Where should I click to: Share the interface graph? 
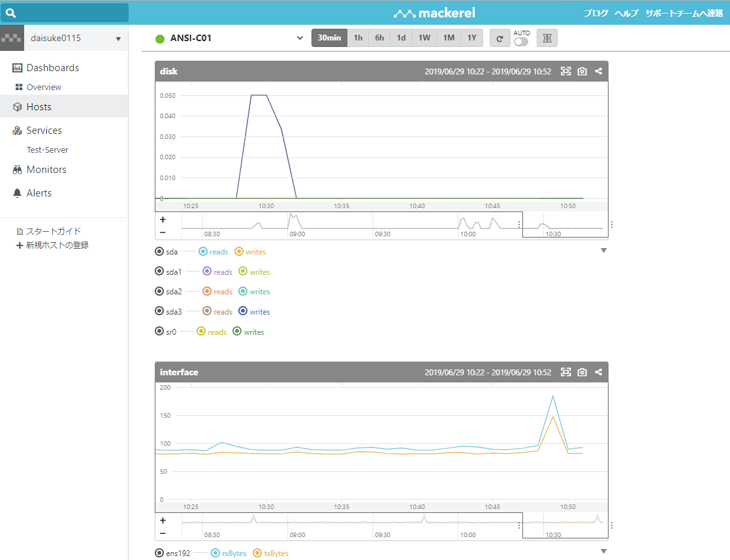598,372
